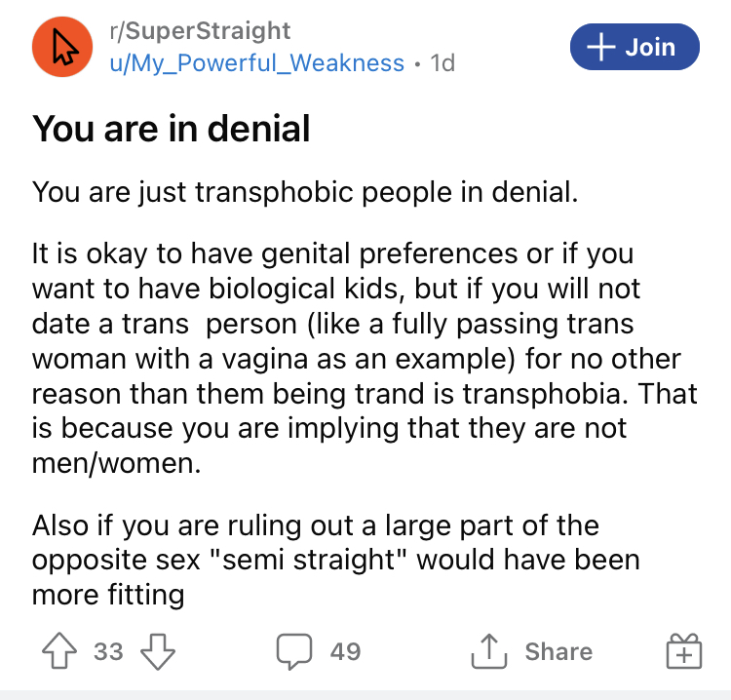Viewport: 731px width, 700px height.
Task: Click the 33 vote score
Action: point(108,651)
